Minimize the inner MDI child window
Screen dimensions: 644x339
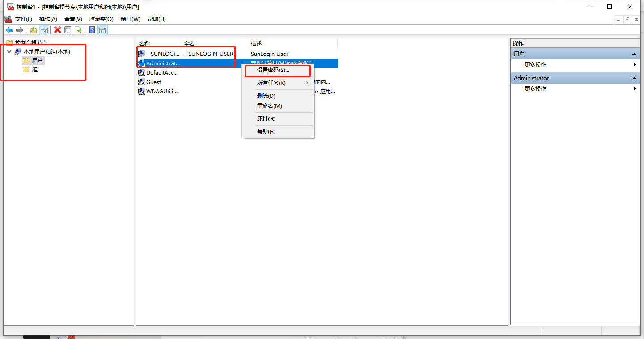tap(619, 19)
